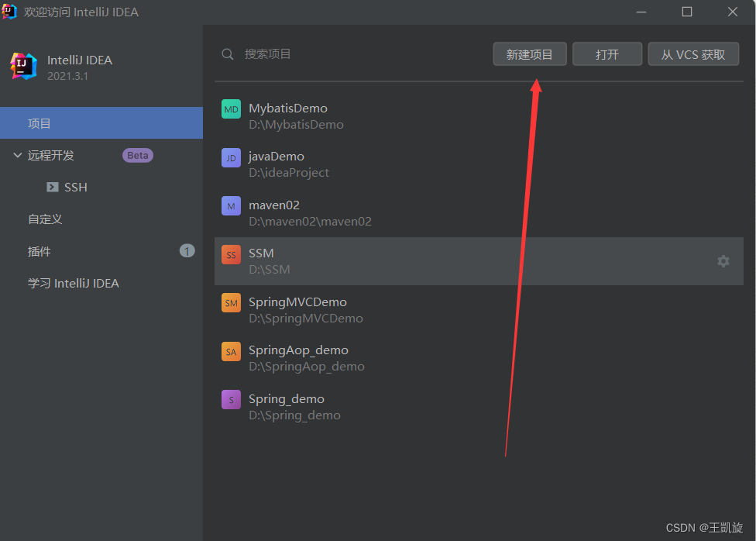The image size is (756, 541).
Task: Maximize the IntelliJ welcome window
Action: pos(687,12)
